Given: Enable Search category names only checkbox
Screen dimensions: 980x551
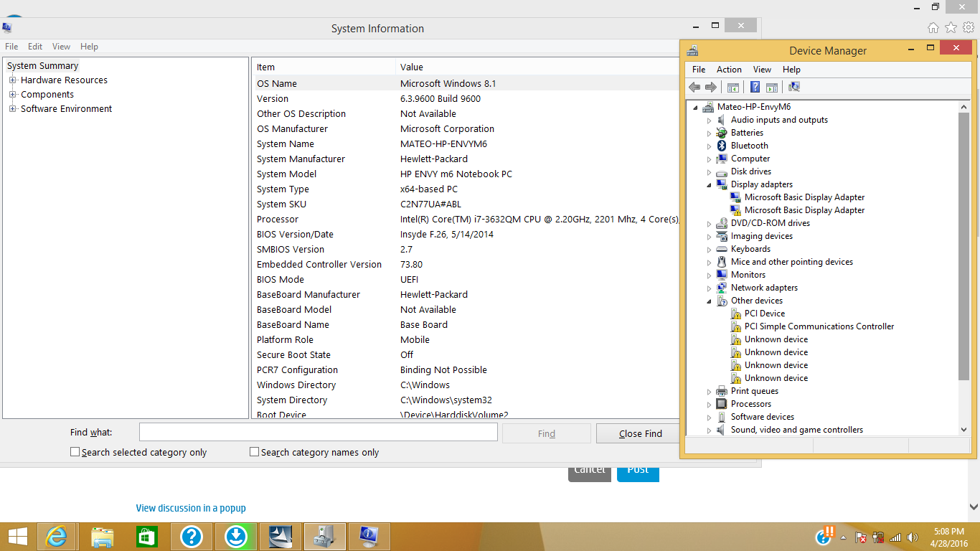Looking at the screenshot, I should pos(254,452).
